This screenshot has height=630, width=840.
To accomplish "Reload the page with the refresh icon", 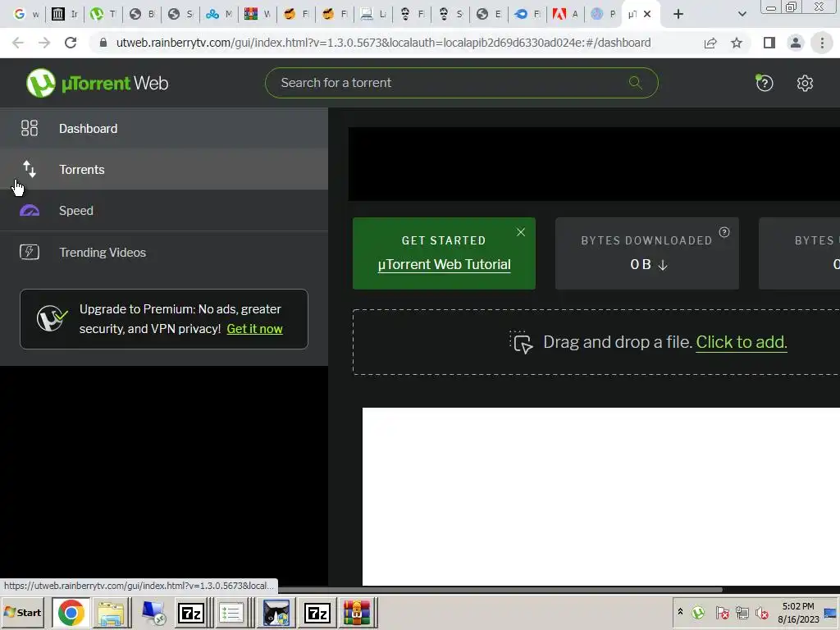I will pos(71,43).
